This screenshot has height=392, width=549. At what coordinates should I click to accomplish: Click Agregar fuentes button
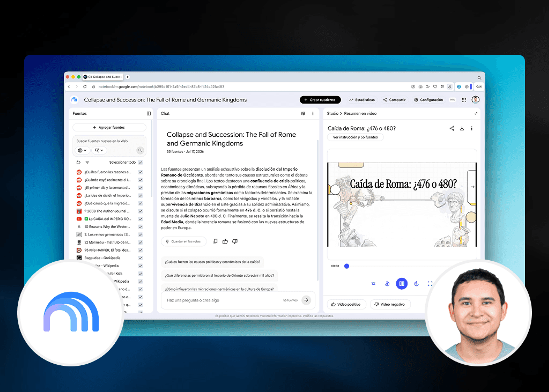coord(109,127)
